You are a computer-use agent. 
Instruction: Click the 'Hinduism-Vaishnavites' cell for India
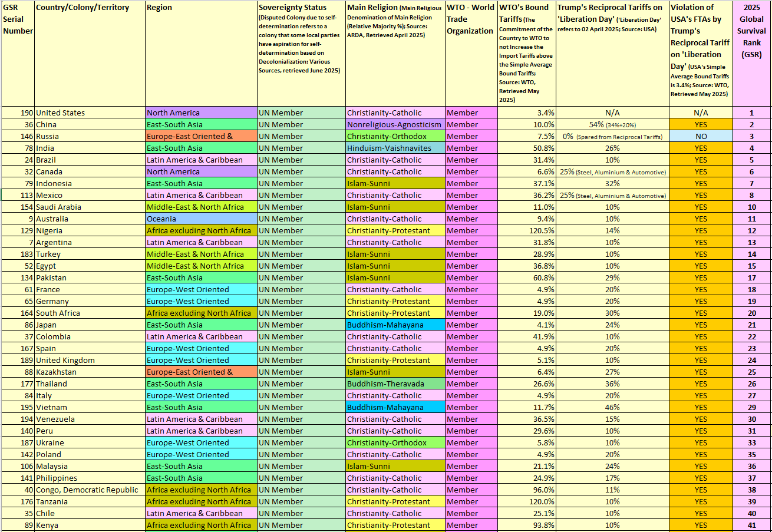tap(395, 148)
